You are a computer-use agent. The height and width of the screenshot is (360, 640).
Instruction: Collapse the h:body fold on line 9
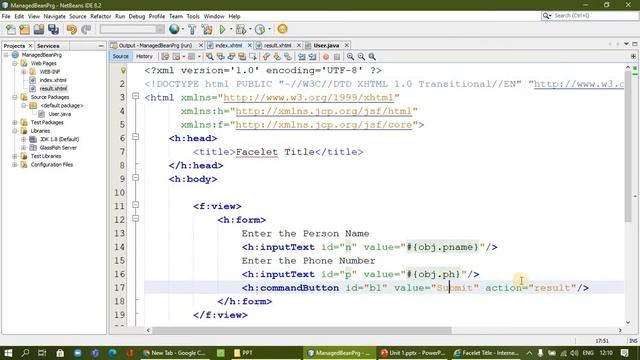pos(136,178)
